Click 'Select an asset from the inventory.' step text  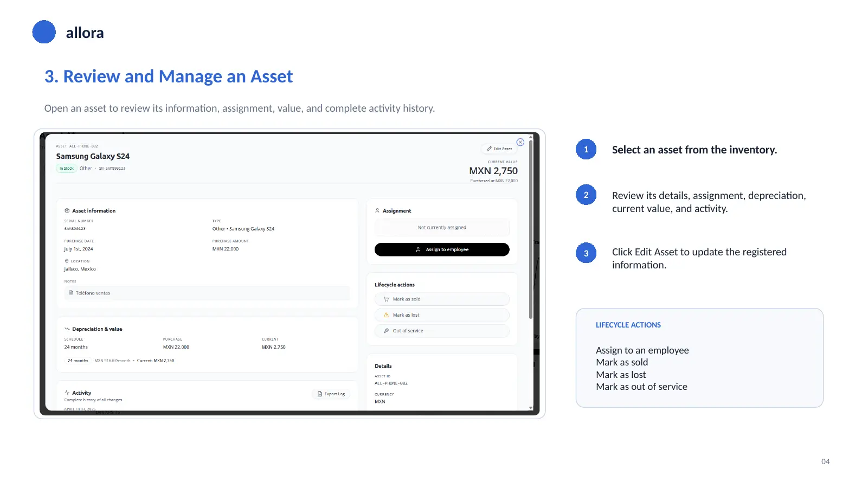[x=695, y=150]
